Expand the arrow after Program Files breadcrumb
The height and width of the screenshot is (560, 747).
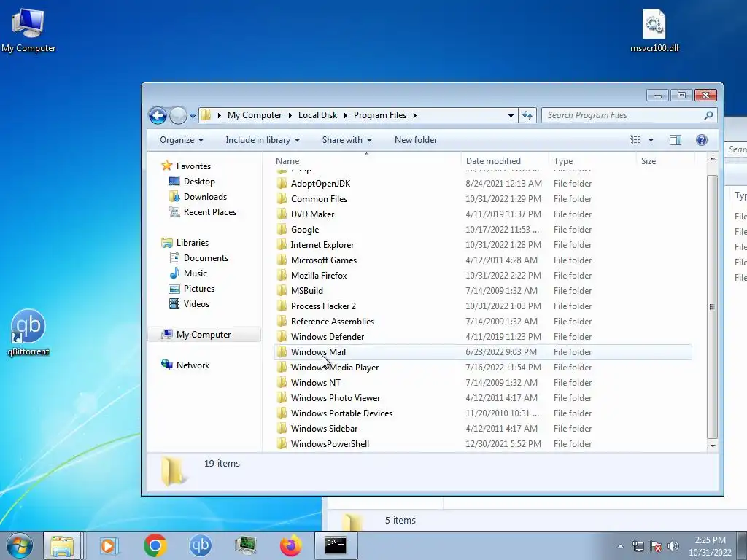415,115
